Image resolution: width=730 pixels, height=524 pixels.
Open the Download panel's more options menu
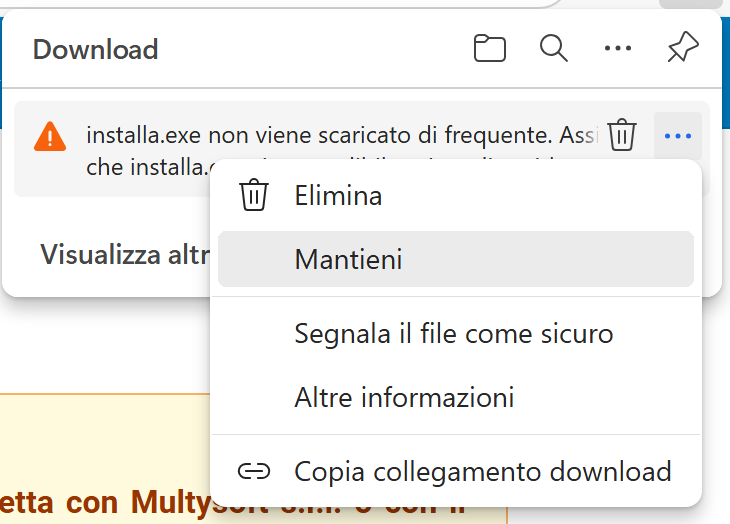coord(618,48)
